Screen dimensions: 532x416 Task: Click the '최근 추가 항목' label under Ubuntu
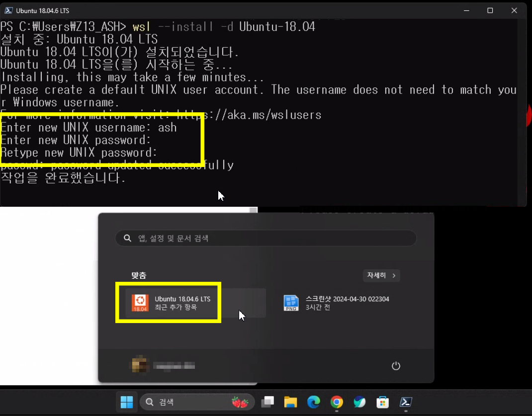[176, 307]
